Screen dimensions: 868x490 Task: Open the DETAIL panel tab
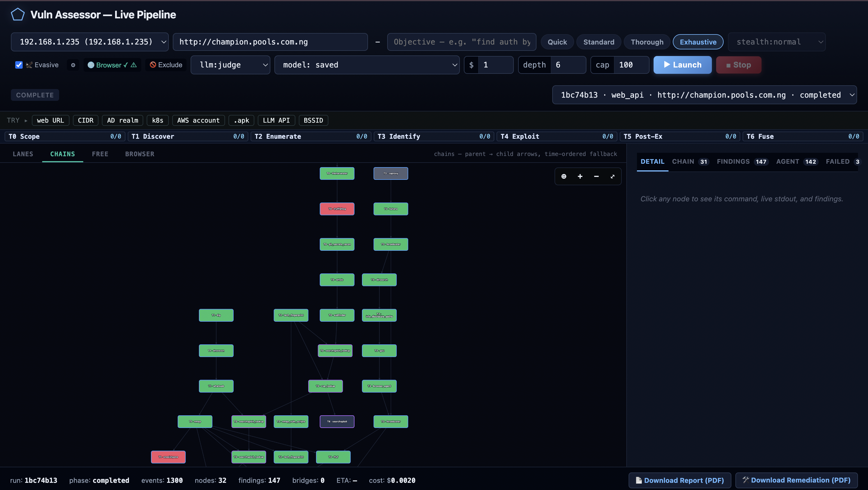(x=652, y=161)
